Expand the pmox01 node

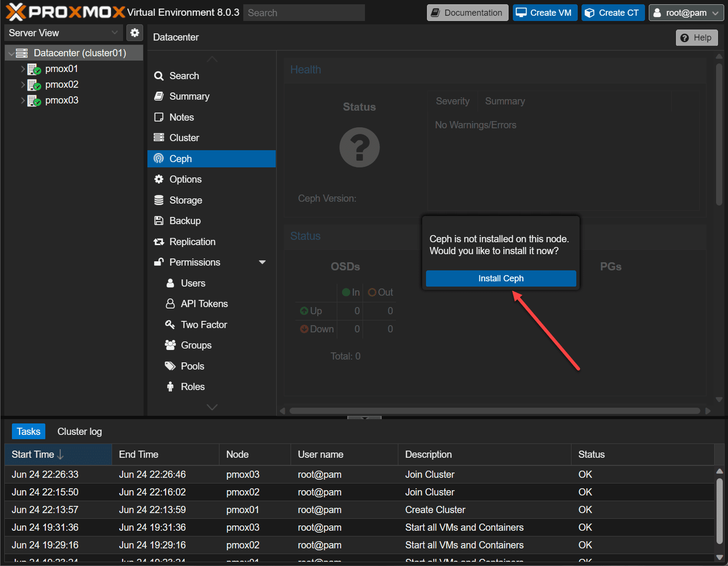click(x=23, y=69)
